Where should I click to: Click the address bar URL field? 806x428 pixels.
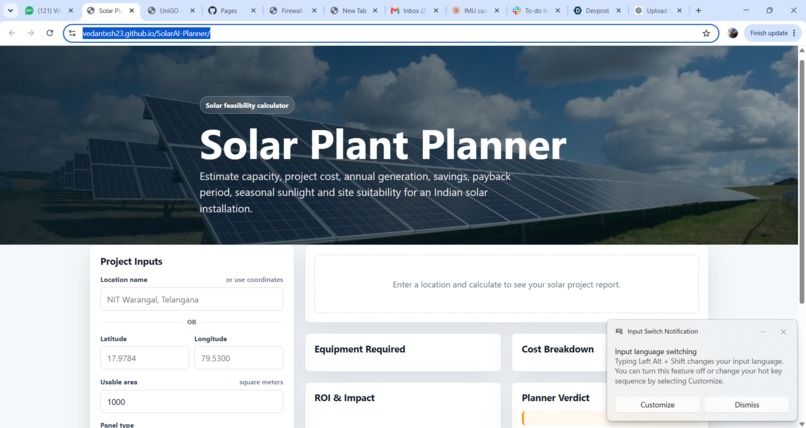(391, 33)
